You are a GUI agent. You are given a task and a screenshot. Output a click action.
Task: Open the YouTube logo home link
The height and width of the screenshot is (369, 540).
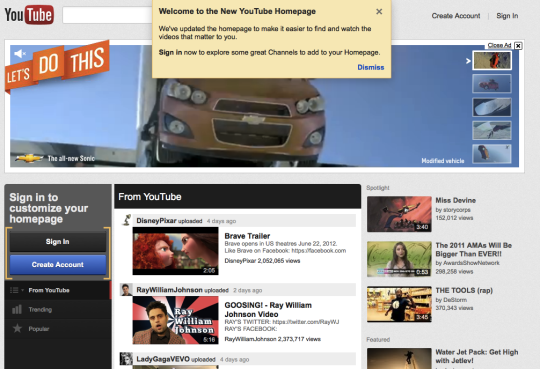click(x=29, y=15)
